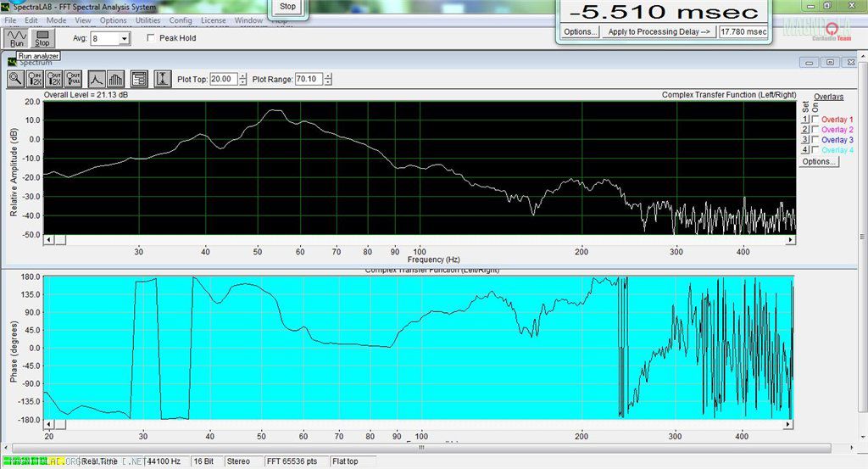Open the spectrum properties settings icon
The height and width of the screenshot is (469, 868).
click(x=139, y=79)
